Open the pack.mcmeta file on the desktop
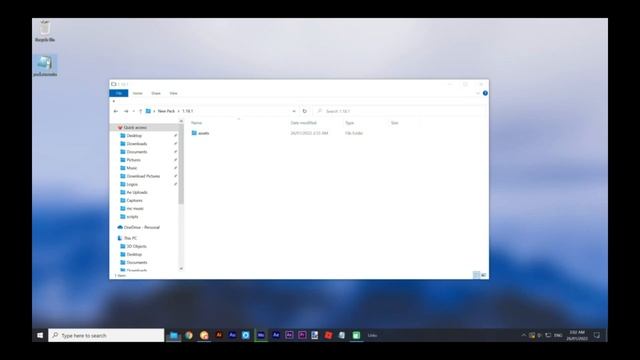 (45, 65)
